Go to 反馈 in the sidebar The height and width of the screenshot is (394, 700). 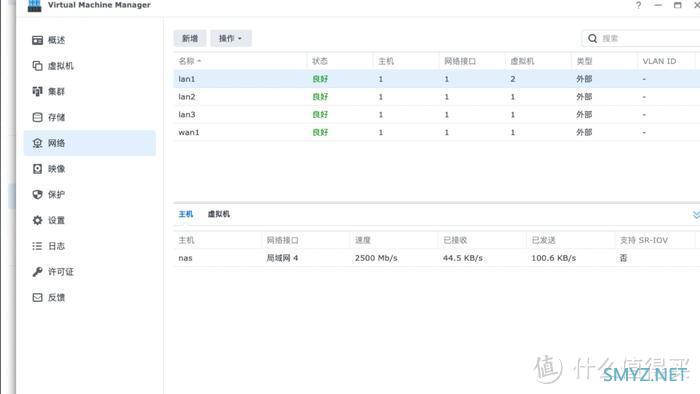coord(89,298)
